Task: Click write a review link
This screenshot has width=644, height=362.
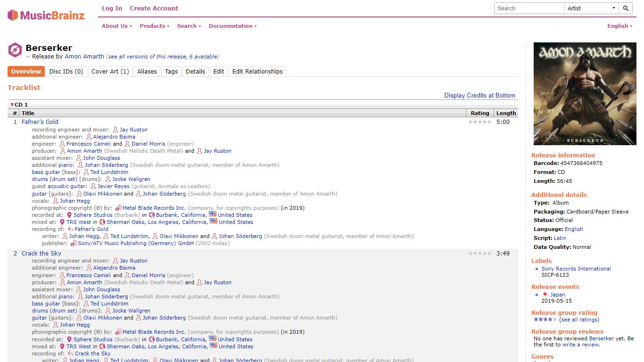Action: click(580, 345)
